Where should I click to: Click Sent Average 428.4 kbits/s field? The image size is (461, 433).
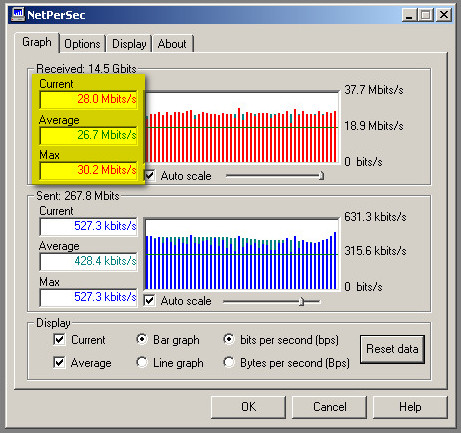pos(88,261)
